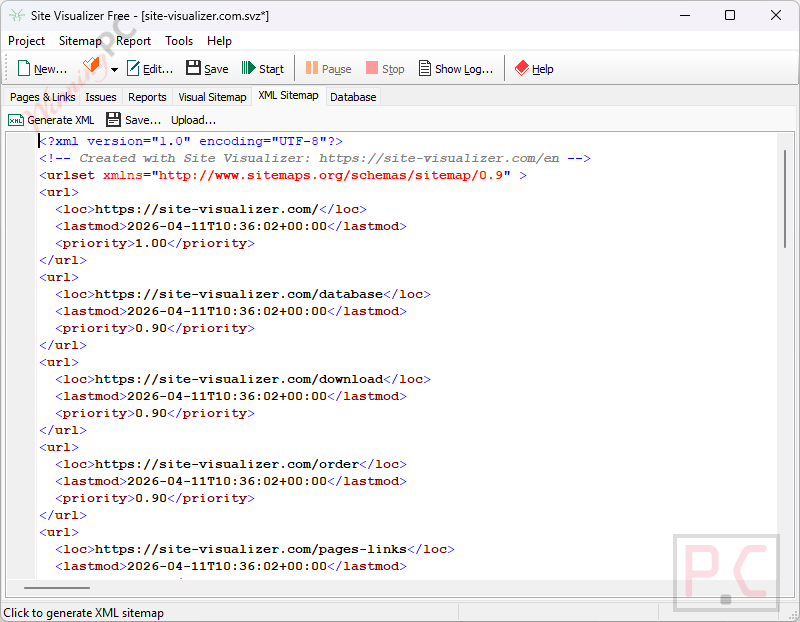The image size is (800, 622).
Task: Switch to the Pages & Links tab
Action: tap(42, 97)
